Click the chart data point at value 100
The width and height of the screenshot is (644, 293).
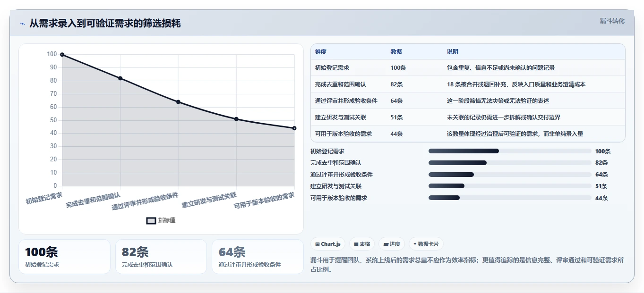click(62, 55)
